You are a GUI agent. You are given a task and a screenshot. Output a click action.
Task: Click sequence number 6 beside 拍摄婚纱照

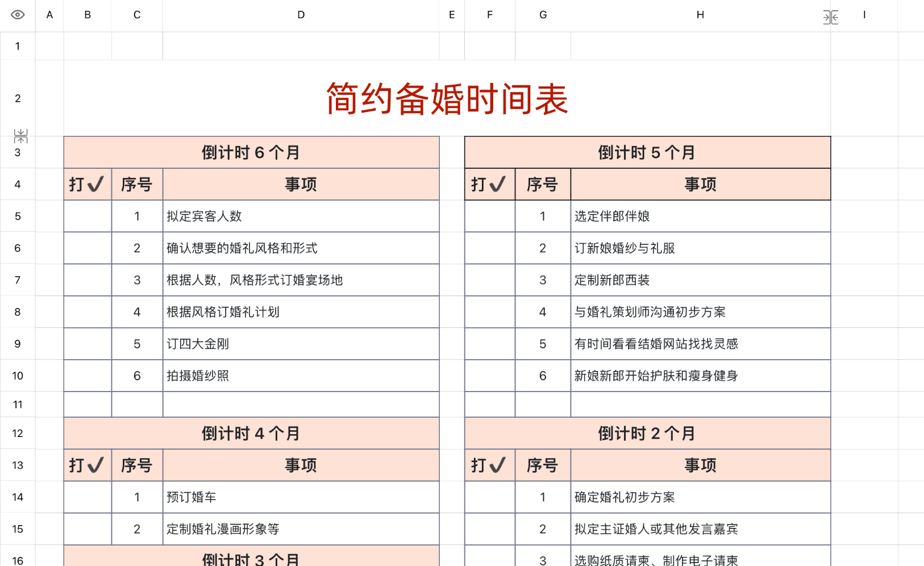[x=137, y=376]
